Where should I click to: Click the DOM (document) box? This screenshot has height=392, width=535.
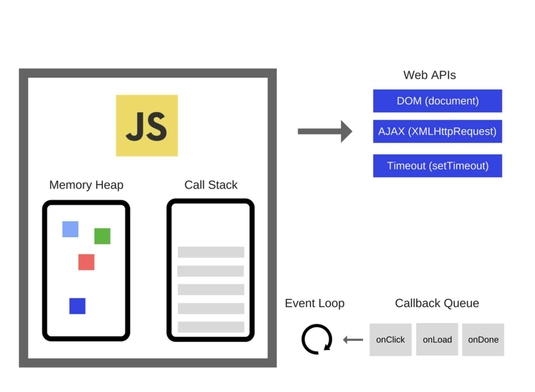pyautogui.click(x=437, y=101)
